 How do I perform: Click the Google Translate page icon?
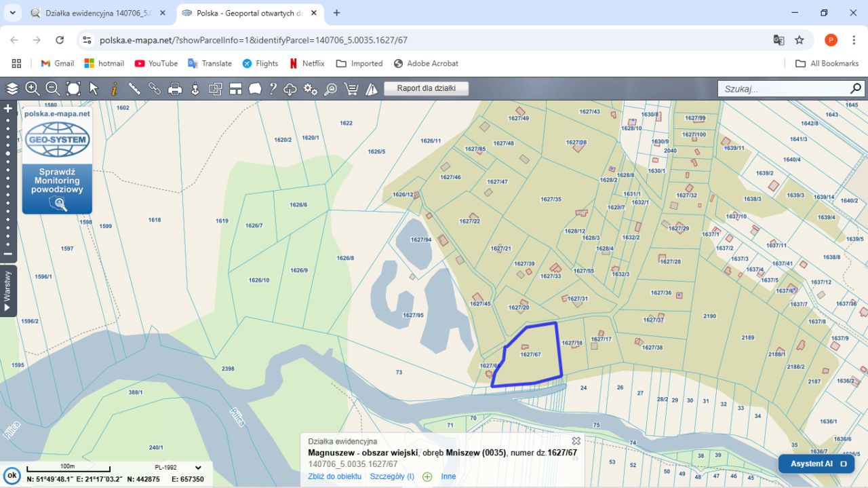tap(779, 40)
